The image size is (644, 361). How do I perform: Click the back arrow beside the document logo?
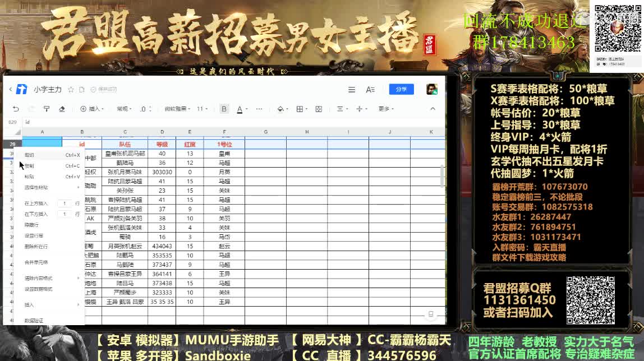pyautogui.click(x=11, y=89)
